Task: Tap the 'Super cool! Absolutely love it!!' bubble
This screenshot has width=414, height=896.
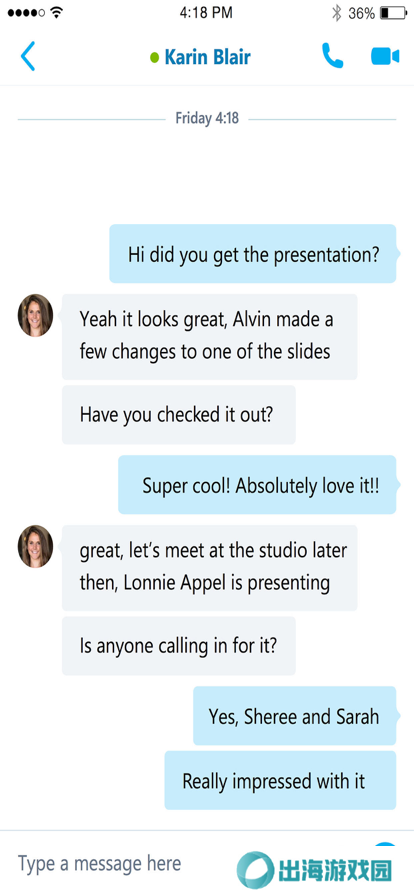Action: click(x=257, y=485)
